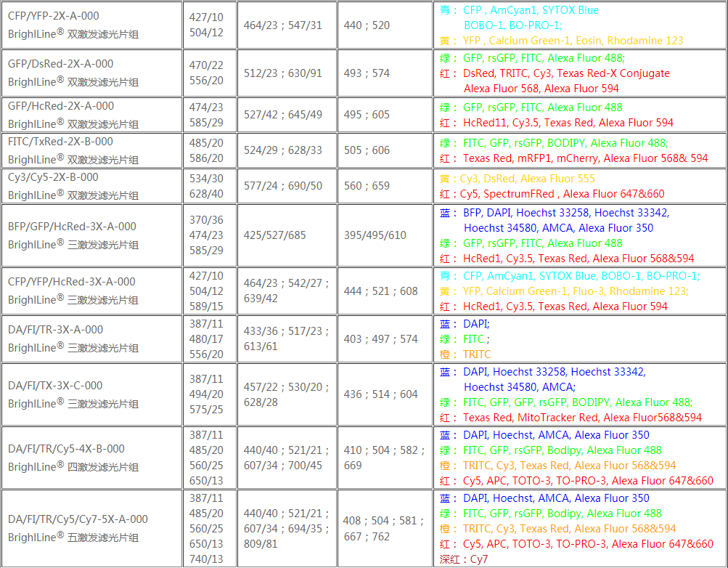Select the DA/FI/TR-3X-A-000 filter set name

click(55, 330)
